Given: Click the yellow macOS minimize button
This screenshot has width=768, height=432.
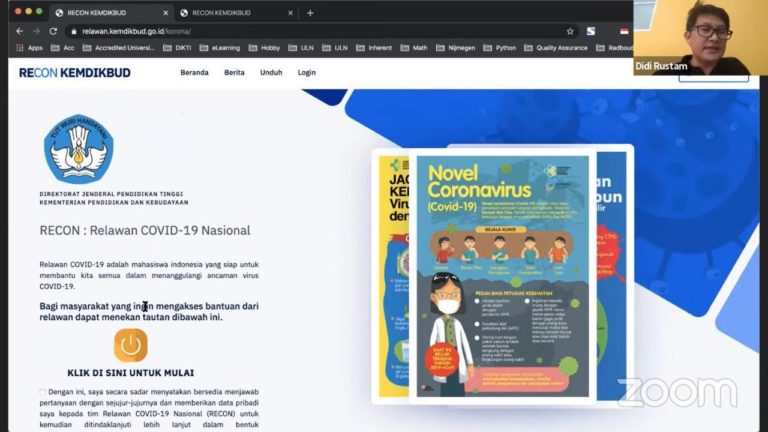Looking at the screenshot, I should pos(28,11).
